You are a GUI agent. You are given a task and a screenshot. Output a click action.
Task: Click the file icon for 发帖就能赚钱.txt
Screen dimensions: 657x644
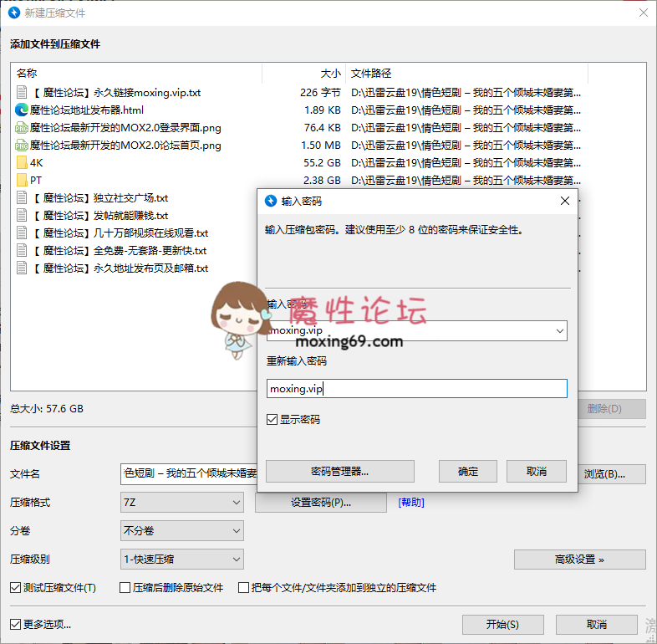[x=22, y=216]
